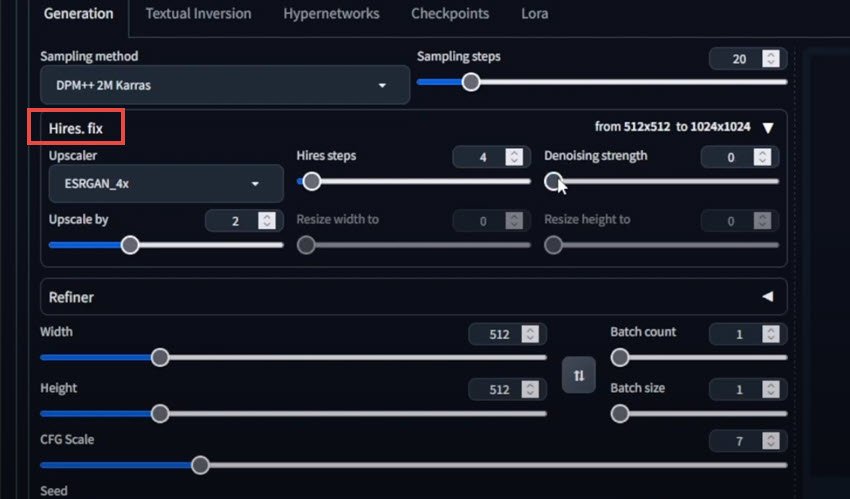Click the Hires steps number field
This screenshot has width=850, height=499.
491,157
